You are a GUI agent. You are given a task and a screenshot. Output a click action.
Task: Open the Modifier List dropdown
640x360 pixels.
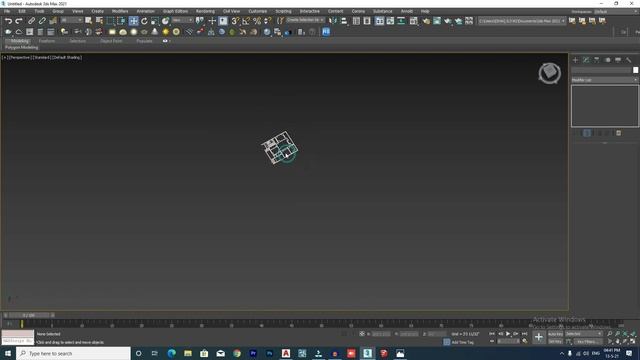604,80
